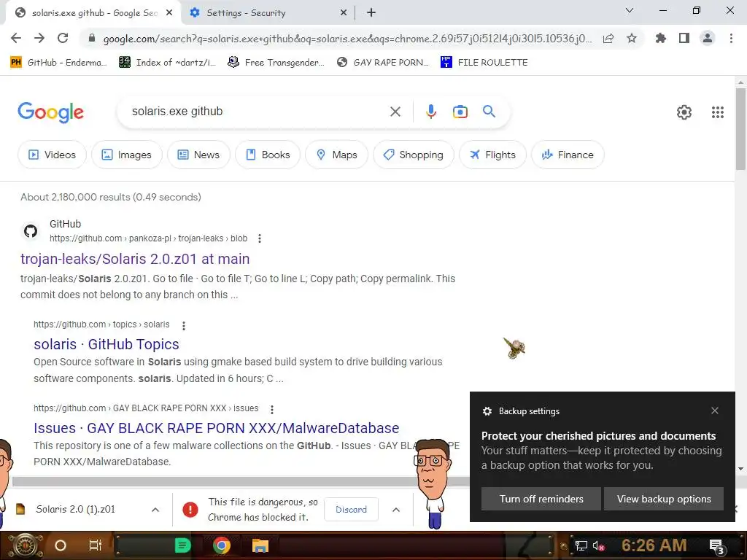
Task: Click Turn off reminders button
Action: (x=541, y=499)
